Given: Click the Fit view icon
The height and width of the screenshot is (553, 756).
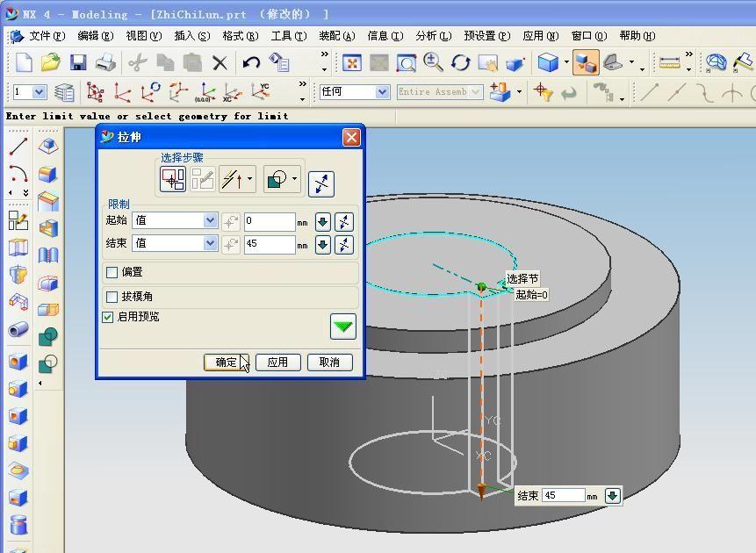Looking at the screenshot, I should (352, 62).
